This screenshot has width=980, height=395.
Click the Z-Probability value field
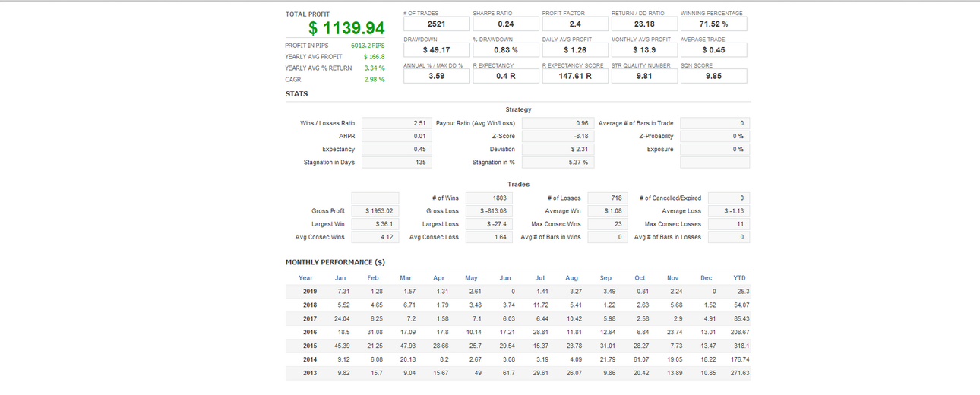[x=715, y=136]
